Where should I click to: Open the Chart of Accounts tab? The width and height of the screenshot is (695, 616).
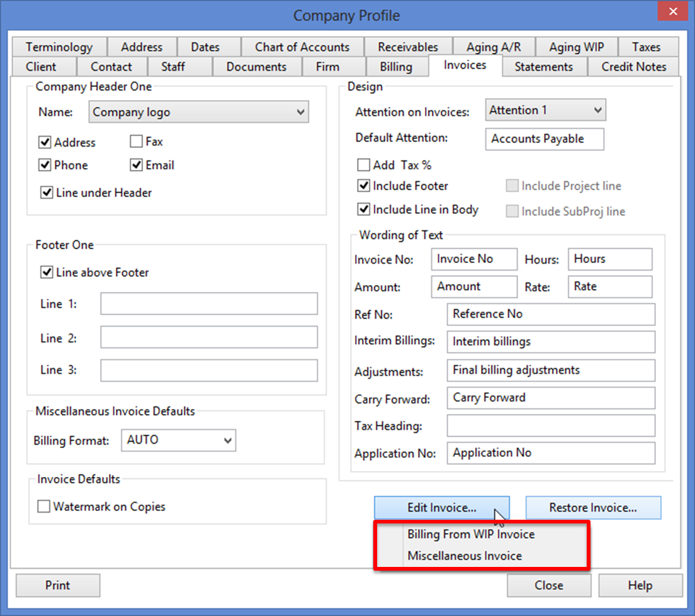point(302,47)
